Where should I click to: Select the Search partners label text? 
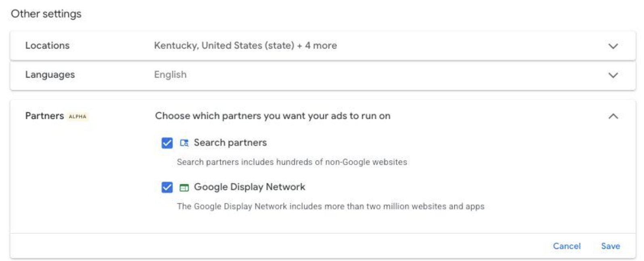coord(230,143)
